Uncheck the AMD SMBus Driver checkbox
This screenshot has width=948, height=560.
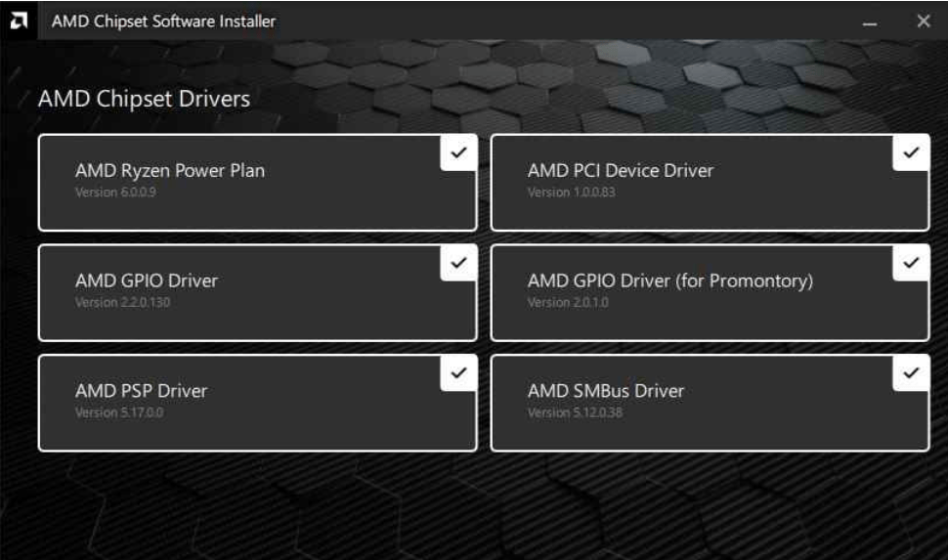[911, 372]
